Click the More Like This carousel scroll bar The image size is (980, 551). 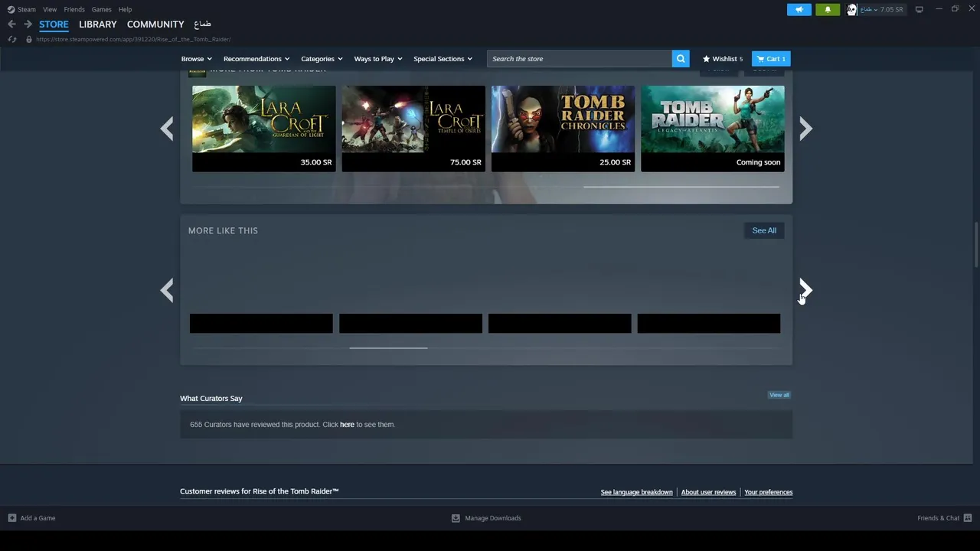click(x=388, y=348)
